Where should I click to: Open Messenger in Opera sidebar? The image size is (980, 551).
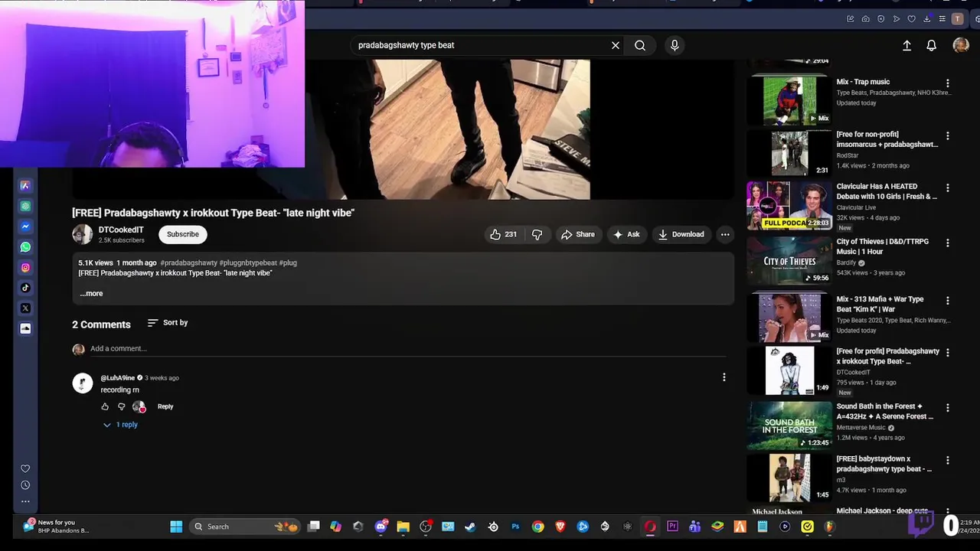25,227
